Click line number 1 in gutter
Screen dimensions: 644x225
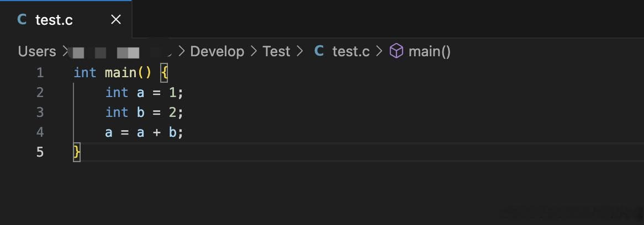(x=40, y=73)
